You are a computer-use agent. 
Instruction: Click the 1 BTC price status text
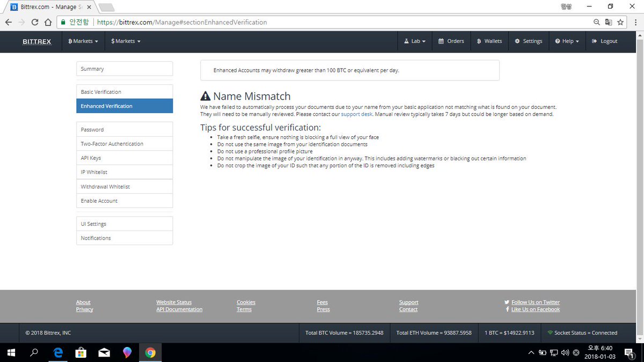(509, 333)
